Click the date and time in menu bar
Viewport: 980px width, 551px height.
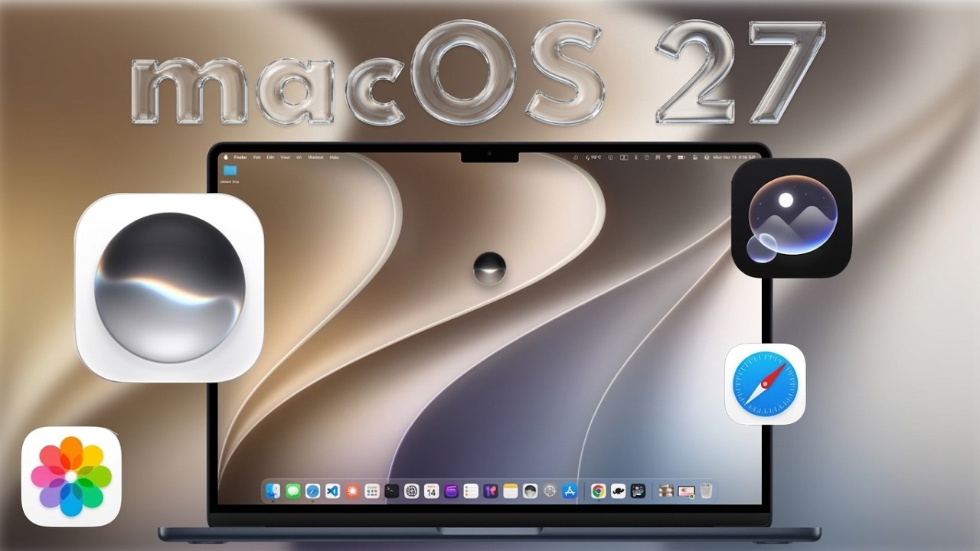(x=733, y=158)
